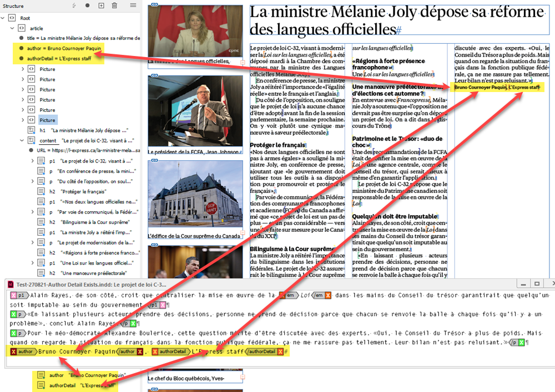Screen dimensions: 555x392
Task: Open the Structure panel hamburger menu
Action: tap(133, 6)
